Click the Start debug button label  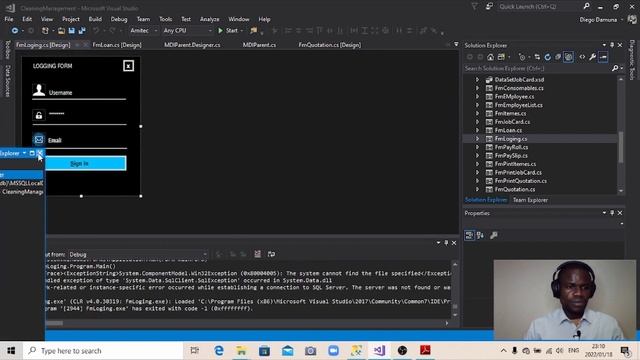232,31
